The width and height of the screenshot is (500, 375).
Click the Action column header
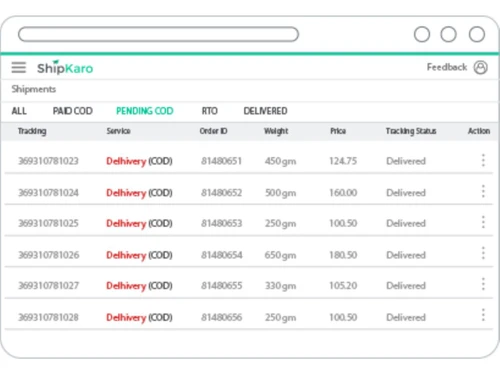point(479,131)
